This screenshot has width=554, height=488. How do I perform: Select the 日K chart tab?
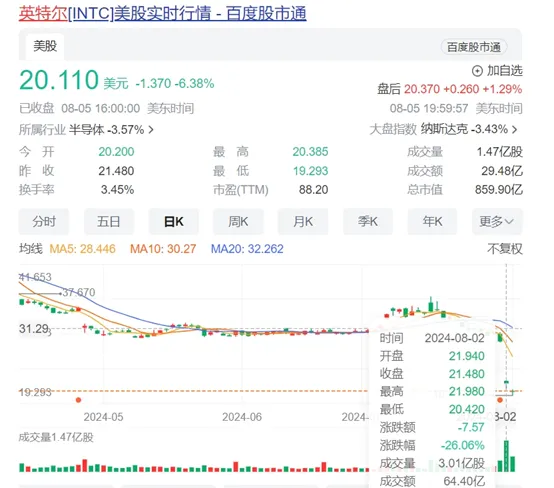(x=173, y=222)
